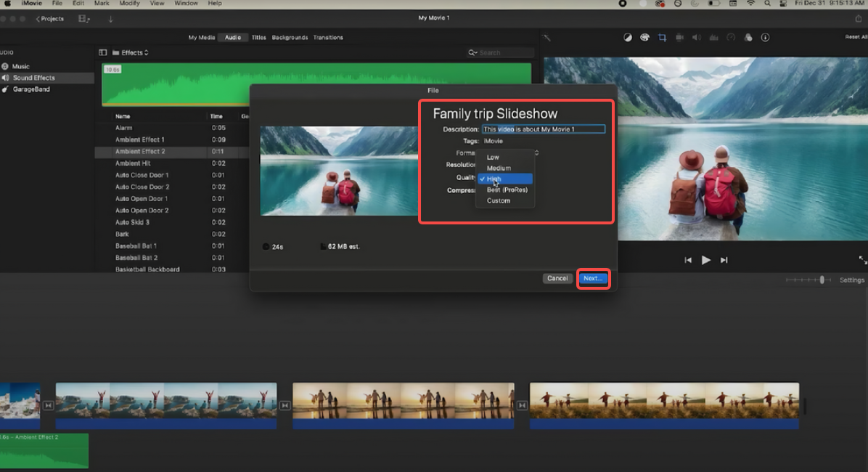Select the Stabilization camera icon
This screenshot has width=868, height=472.
click(x=679, y=37)
